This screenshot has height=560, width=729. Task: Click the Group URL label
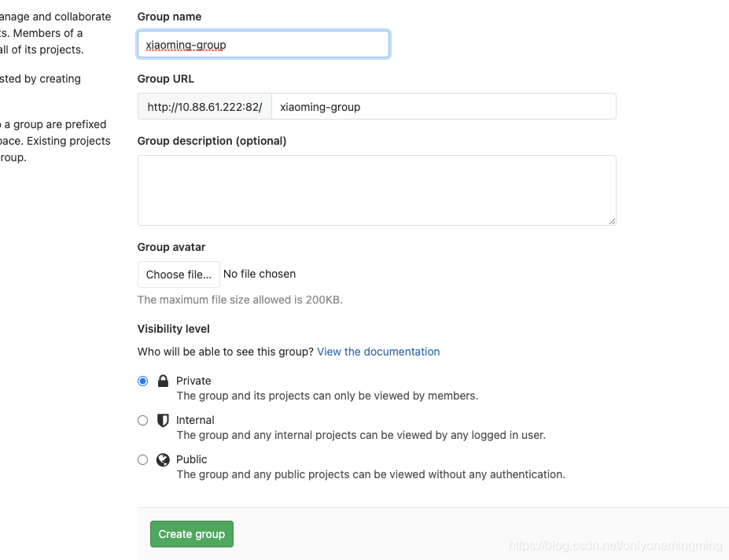point(165,79)
